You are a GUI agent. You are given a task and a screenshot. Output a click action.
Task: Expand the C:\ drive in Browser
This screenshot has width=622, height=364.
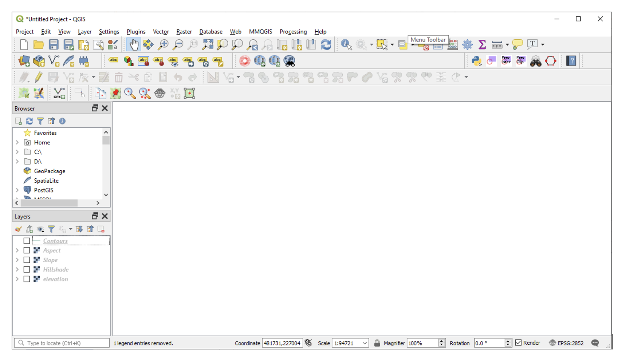coord(17,152)
